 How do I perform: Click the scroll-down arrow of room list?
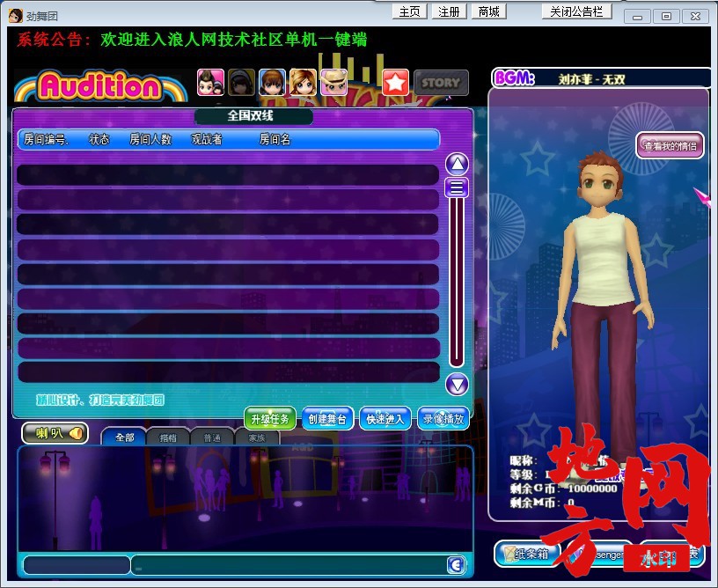coord(457,384)
